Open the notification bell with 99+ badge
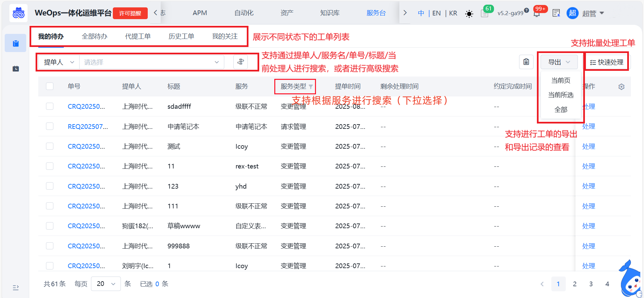 (x=537, y=14)
